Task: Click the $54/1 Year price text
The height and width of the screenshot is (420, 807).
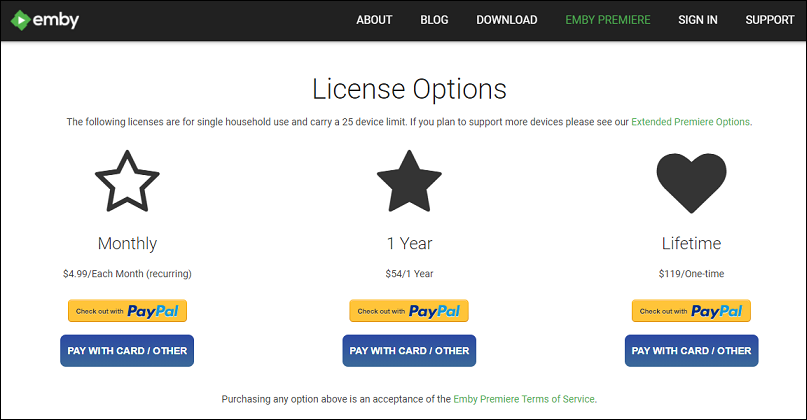Action: 409,274
